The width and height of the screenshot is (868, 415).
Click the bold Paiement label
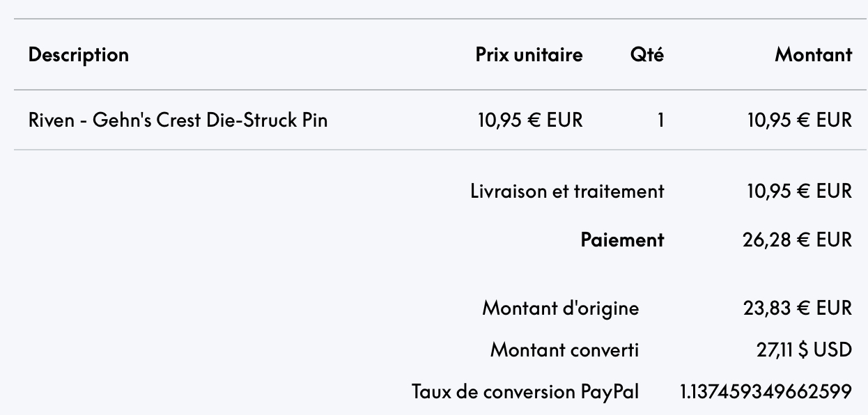622,240
